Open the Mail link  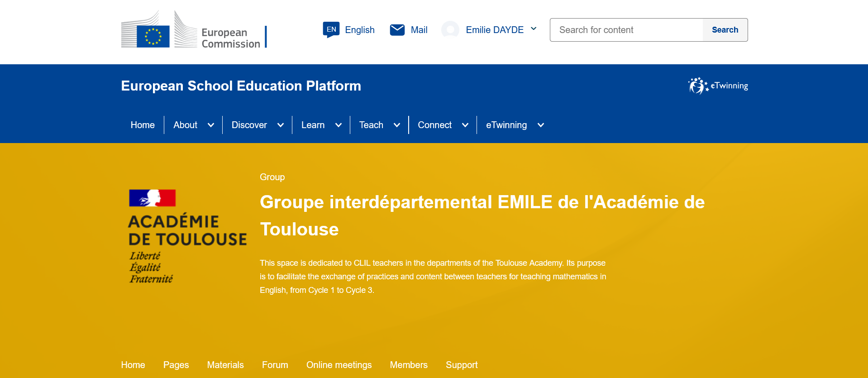[419, 30]
